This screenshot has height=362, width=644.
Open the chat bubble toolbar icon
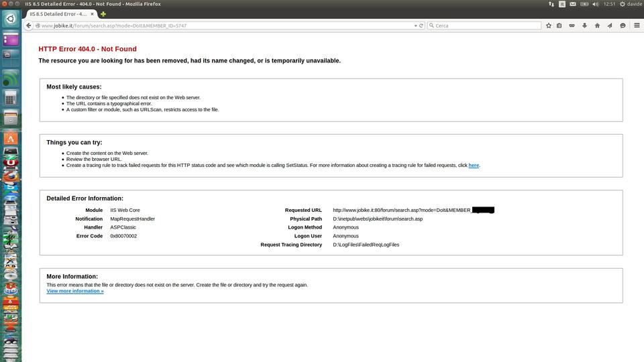[623, 25]
